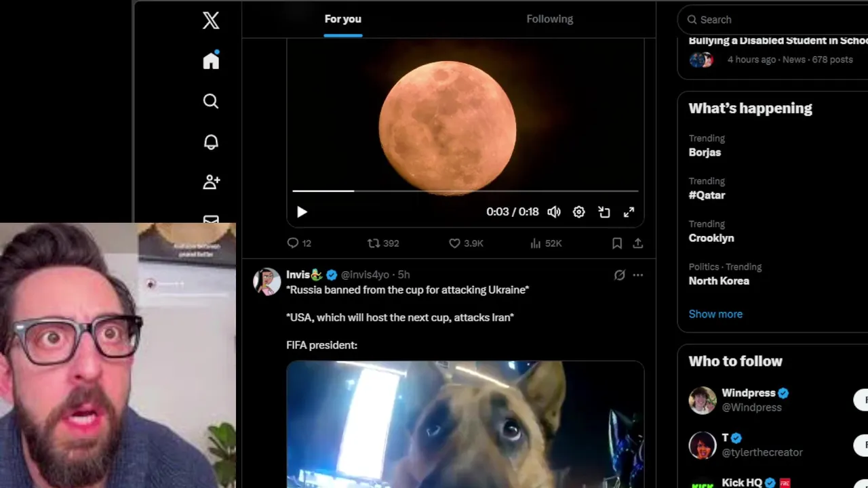Share the moon video post
The image size is (868, 488).
pos(638,243)
